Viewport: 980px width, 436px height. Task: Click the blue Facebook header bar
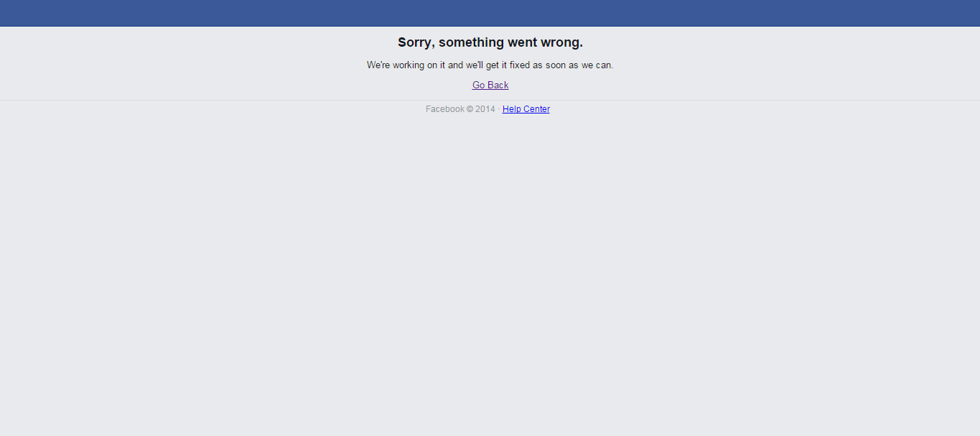(x=490, y=13)
